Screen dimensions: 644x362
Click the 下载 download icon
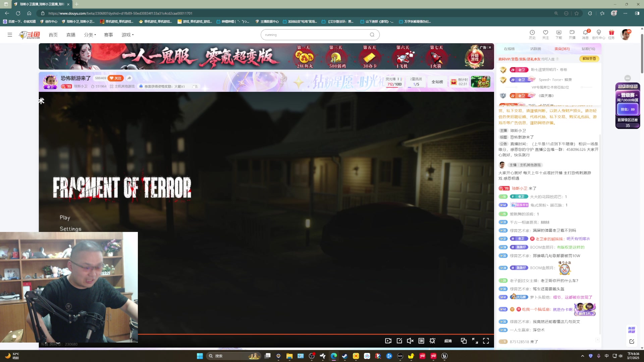pyautogui.click(x=559, y=34)
